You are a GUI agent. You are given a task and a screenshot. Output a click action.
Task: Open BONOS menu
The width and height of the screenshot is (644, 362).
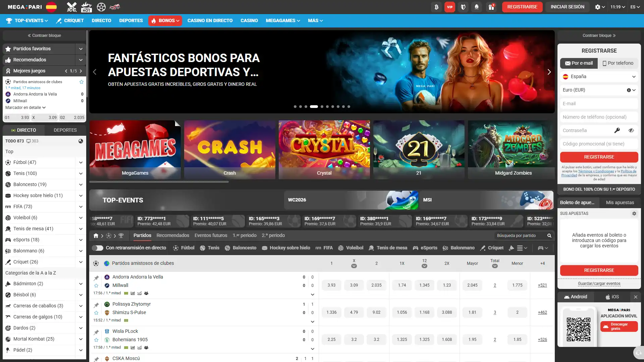pyautogui.click(x=165, y=21)
